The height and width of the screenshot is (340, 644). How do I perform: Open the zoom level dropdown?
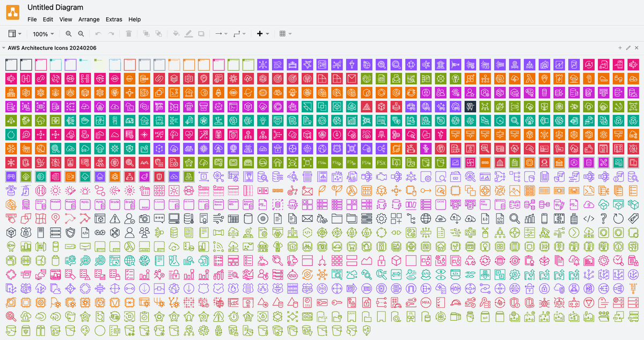(43, 33)
